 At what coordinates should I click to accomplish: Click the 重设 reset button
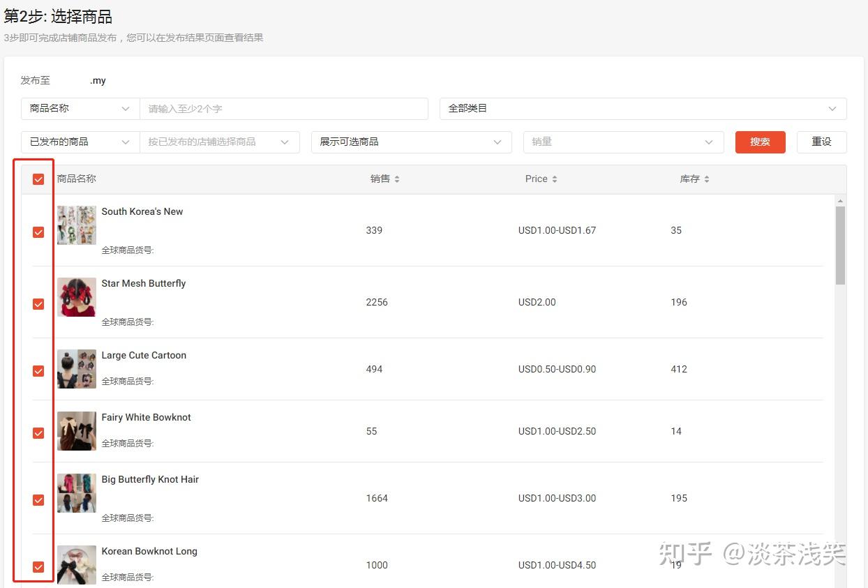822,142
